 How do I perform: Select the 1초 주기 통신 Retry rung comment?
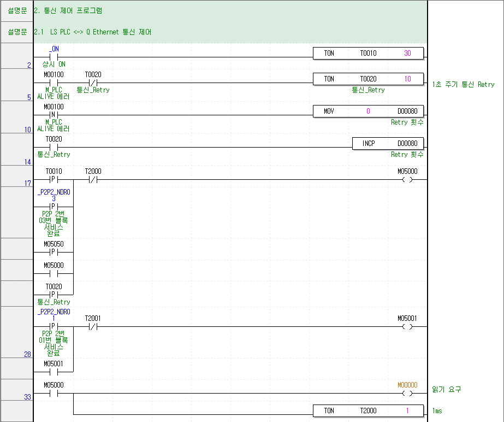coord(464,84)
